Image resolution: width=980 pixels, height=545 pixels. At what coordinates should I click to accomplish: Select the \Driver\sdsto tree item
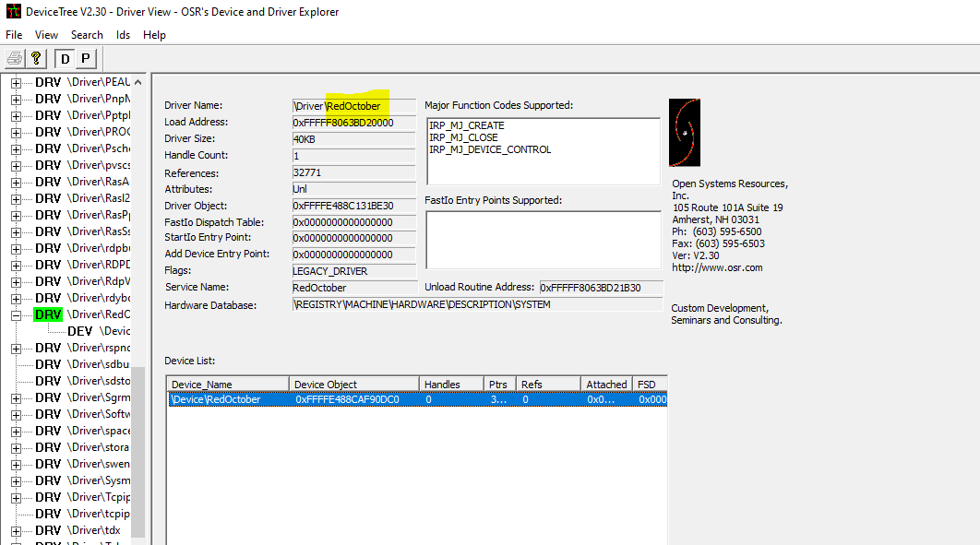(x=82, y=381)
